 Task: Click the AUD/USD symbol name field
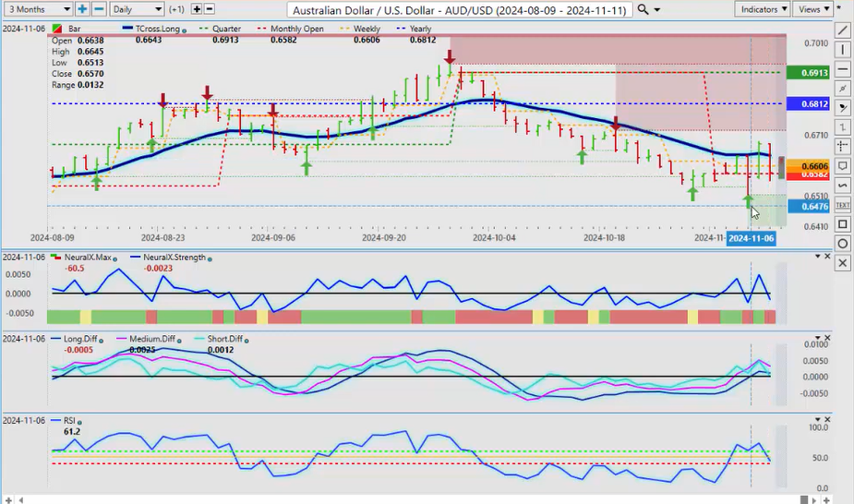coord(459,9)
